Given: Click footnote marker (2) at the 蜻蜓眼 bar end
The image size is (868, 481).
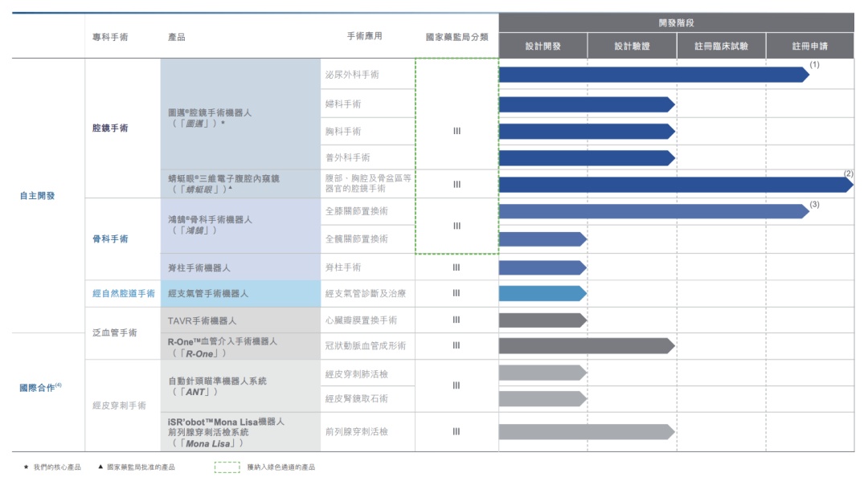Looking at the screenshot, I should 848,173.
